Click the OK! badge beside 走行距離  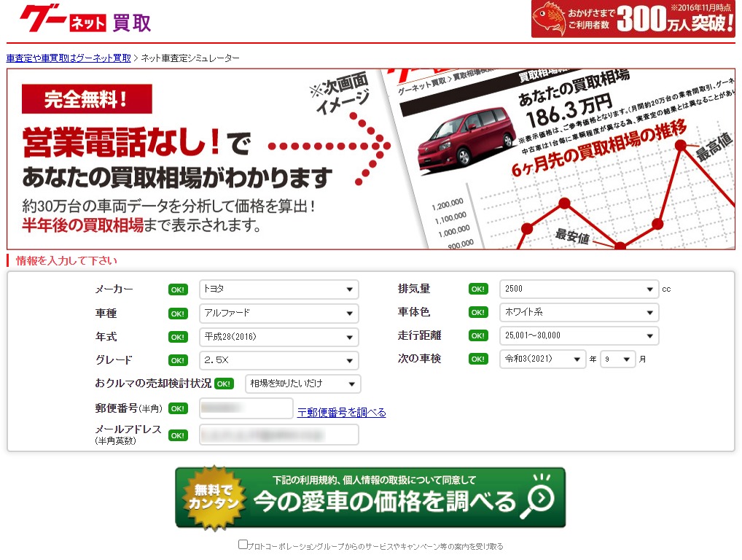click(x=477, y=335)
